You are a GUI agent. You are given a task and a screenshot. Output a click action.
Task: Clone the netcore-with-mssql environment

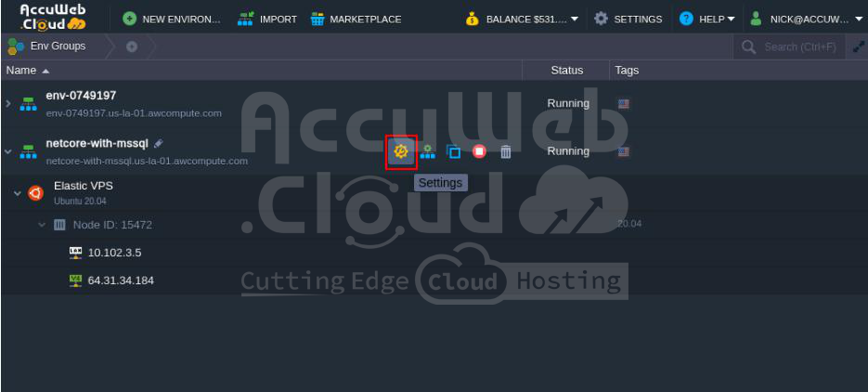point(453,151)
